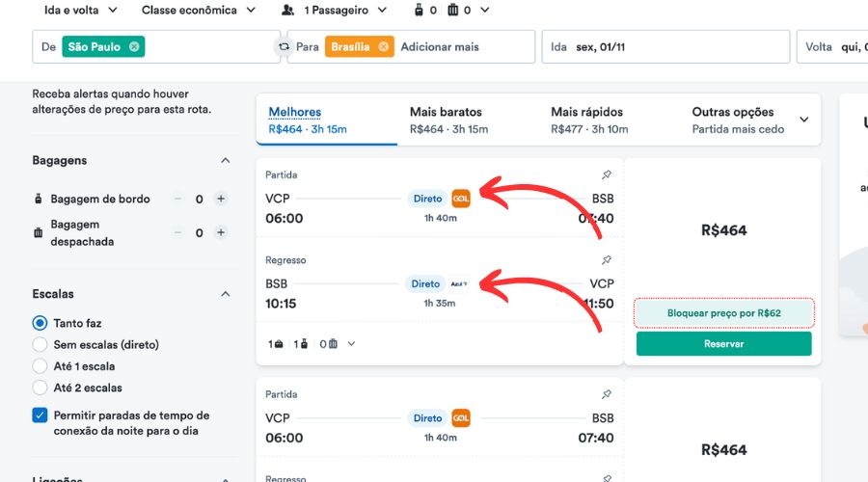Image resolution: width=868 pixels, height=482 pixels.
Task: Select Sem escalas (direto) option
Action: [40, 345]
